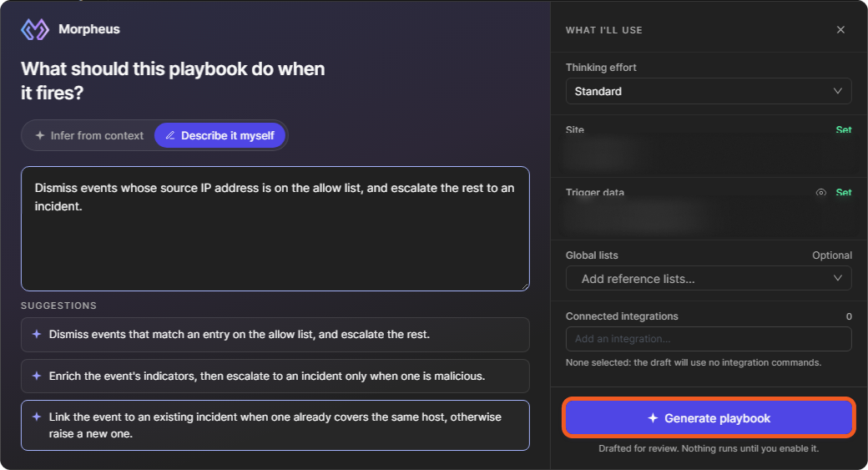Click the Thinking effort label
This screenshot has width=868, height=470.
[601, 68]
